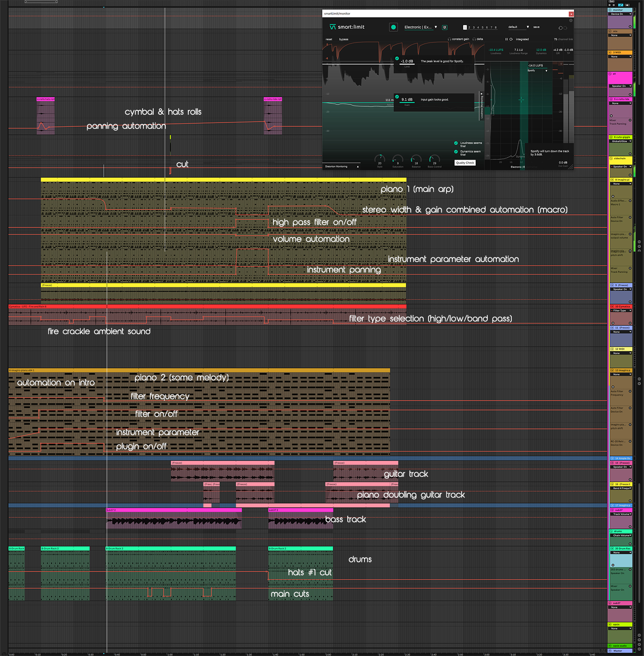Click the Set locator button
Viewport: 644px width, 656px height.
(x=612, y=1)
